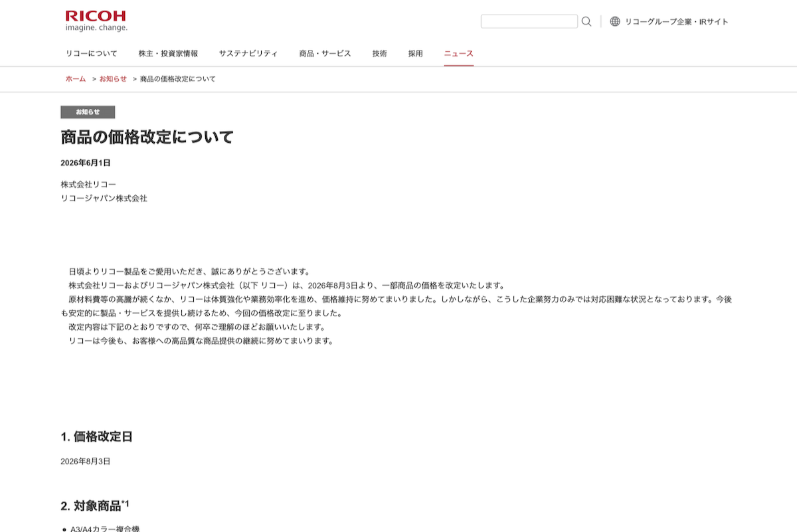The image size is (797, 532).
Task: Click breadcrumb text 商品の価格改定について
Action: (x=178, y=79)
